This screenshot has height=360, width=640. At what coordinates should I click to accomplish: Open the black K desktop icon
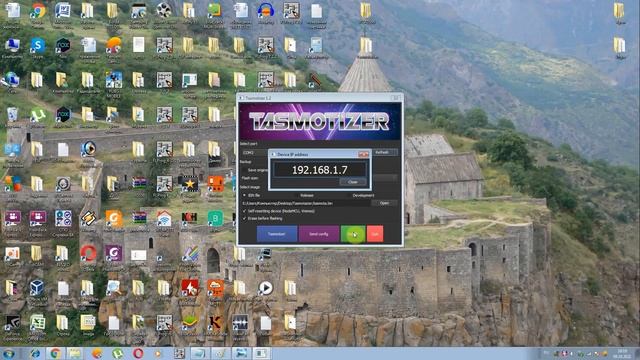[x=215, y=322]
